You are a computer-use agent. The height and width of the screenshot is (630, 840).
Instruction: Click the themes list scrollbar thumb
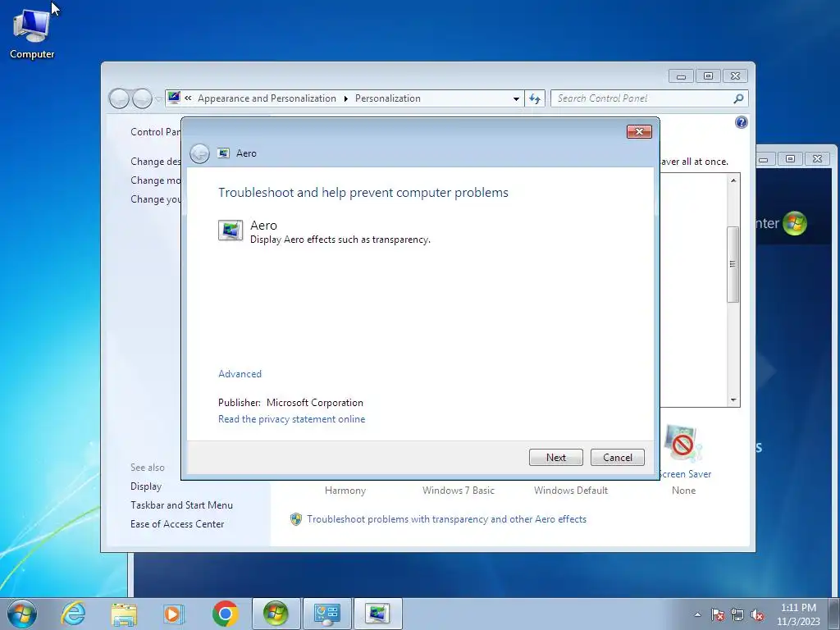(733, 264)
